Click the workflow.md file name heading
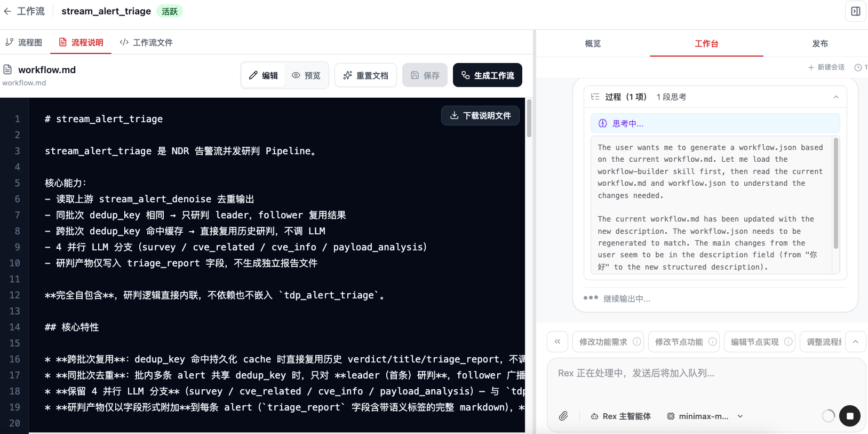Image resolution: width=868 pixels, height=434 pixels. pos(47,70)
